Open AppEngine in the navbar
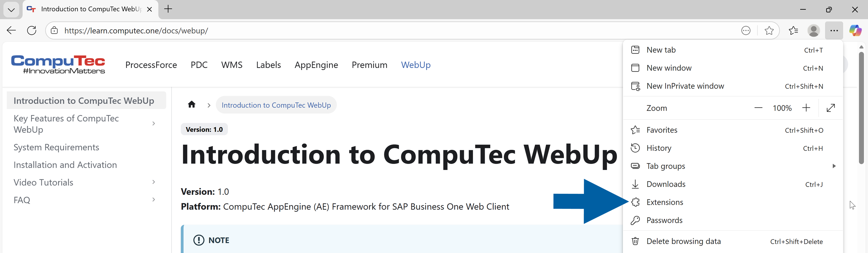Screen dimensions: 868x253 click(x=316, y=65)
